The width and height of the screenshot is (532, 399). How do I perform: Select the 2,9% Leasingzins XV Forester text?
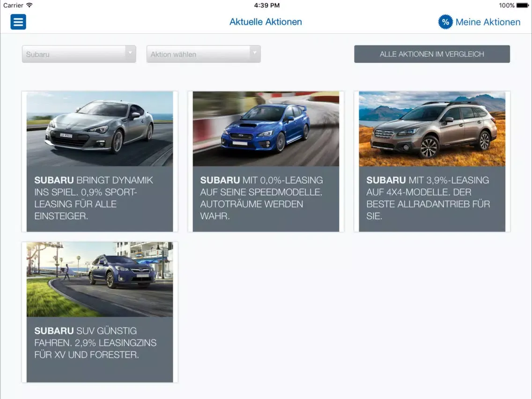96,343
